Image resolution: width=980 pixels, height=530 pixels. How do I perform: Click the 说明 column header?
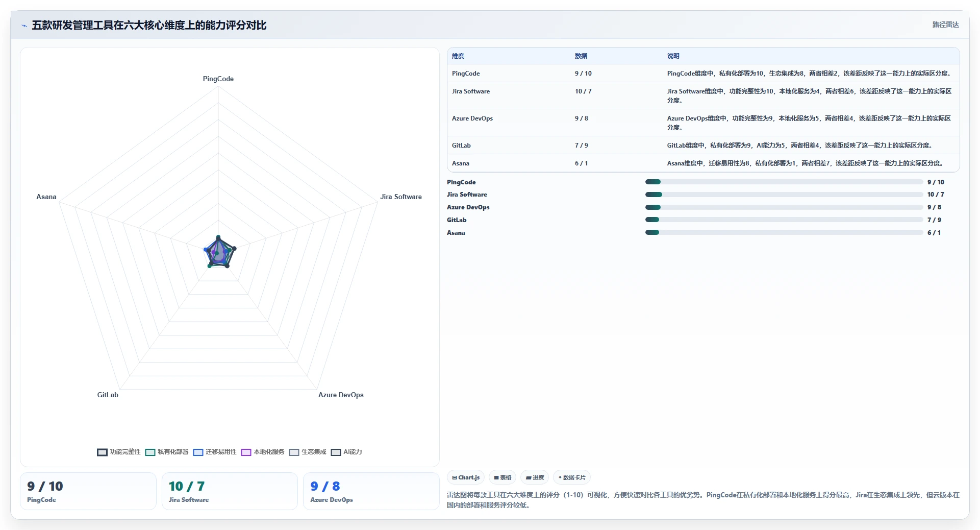[x=673, y=56]
